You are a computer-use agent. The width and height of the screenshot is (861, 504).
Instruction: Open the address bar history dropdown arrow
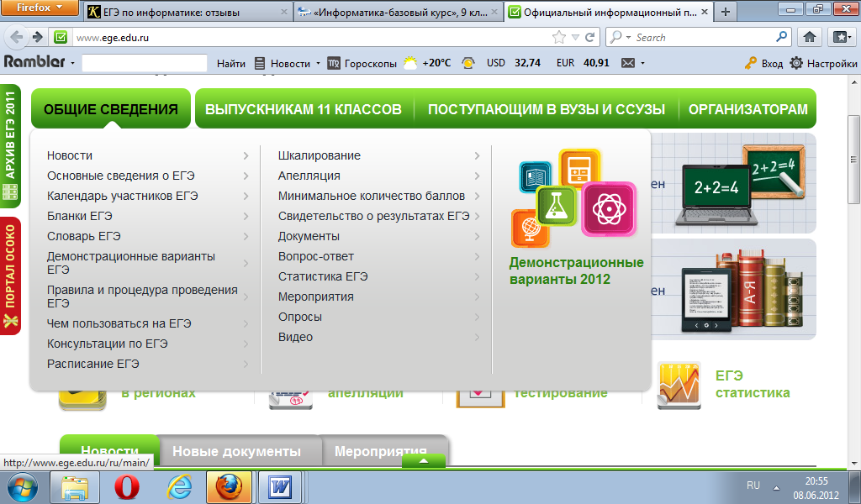pyautogui.click(x=575, y=37)
